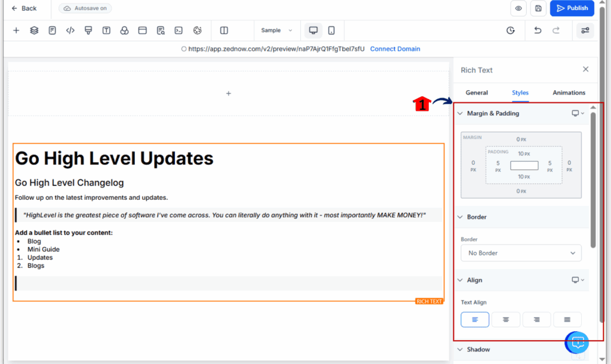Open page preview with eye icon
Screen dimensions: 611x364
519,8
